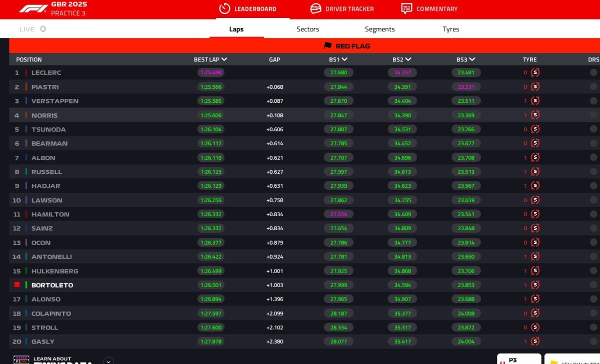Viewport: 600px width, 364px height.
Task: Click the Driver Tracker helmet icon
Action: 315,8
